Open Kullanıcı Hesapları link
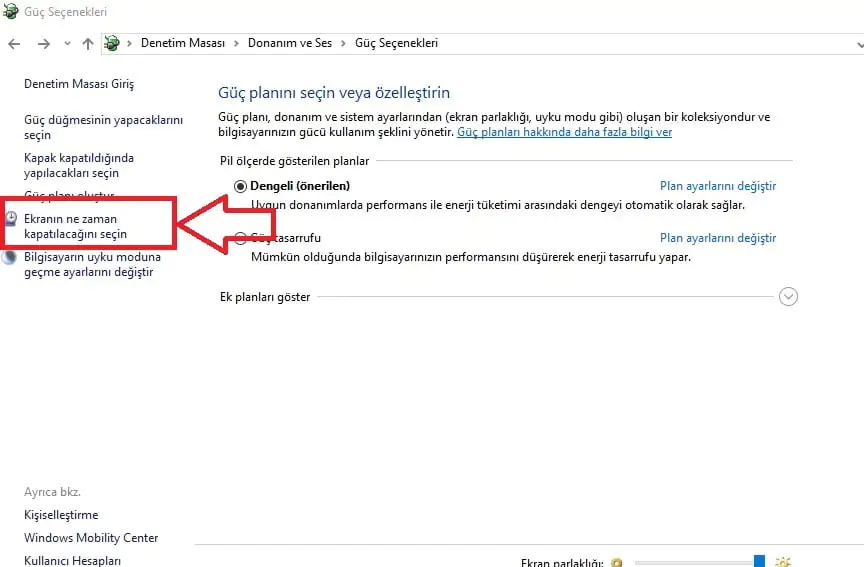 click(x=72, y=560)
